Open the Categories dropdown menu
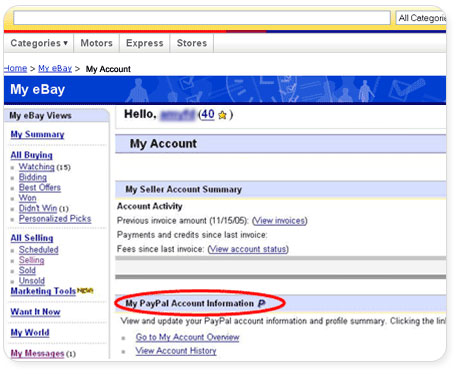465x379 pixels. [x=39, y=43]
